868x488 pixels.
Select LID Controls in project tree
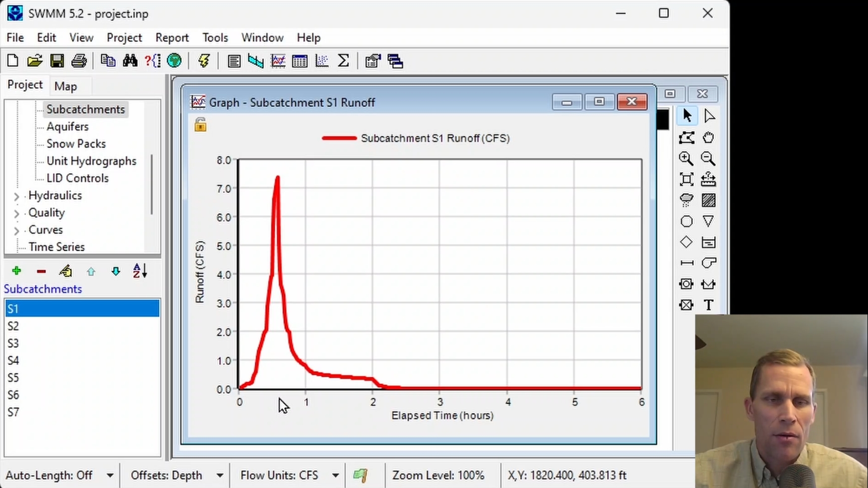[77, 178]
